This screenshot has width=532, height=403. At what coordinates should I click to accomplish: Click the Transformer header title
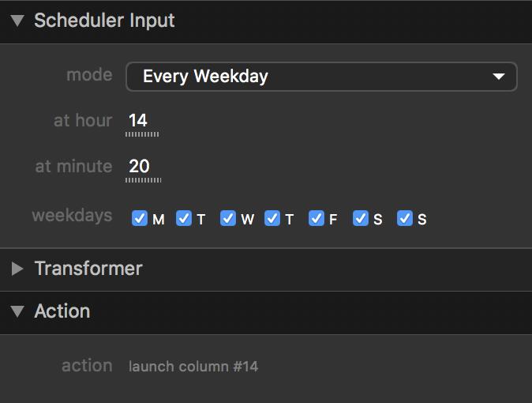pos(88,269)
